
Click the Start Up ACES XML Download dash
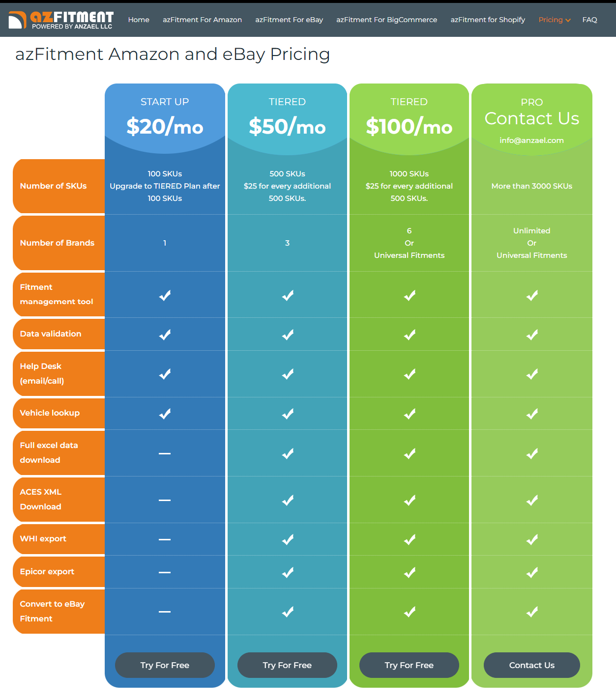point(165,500)
